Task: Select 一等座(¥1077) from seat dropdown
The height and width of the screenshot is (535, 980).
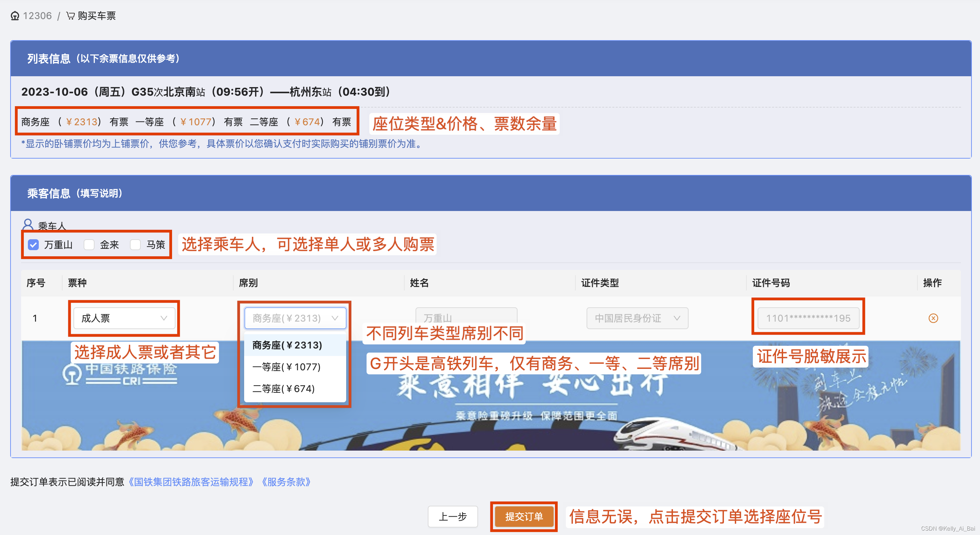Action: point(286,367)
